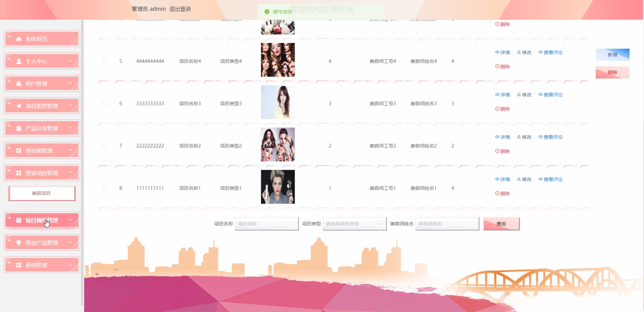Click 删除 in the 项目名称4 row

[x=503, y=66]
